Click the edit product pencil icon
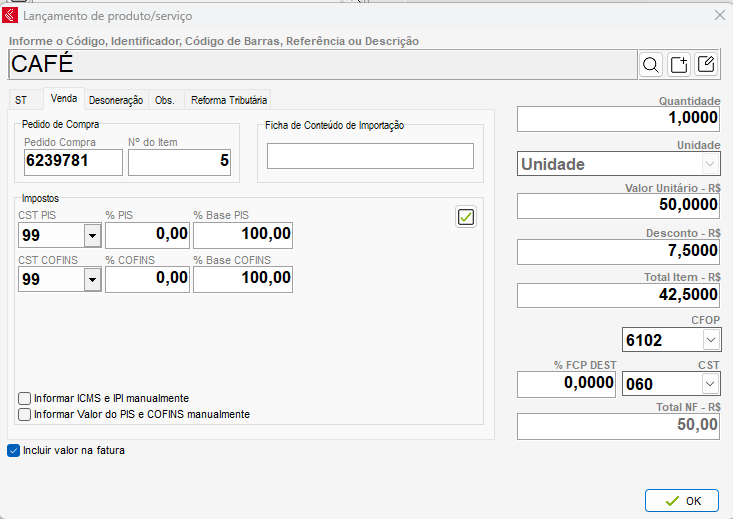The height and width of the screenshot is (519, 733). click(x=706, y=65)
